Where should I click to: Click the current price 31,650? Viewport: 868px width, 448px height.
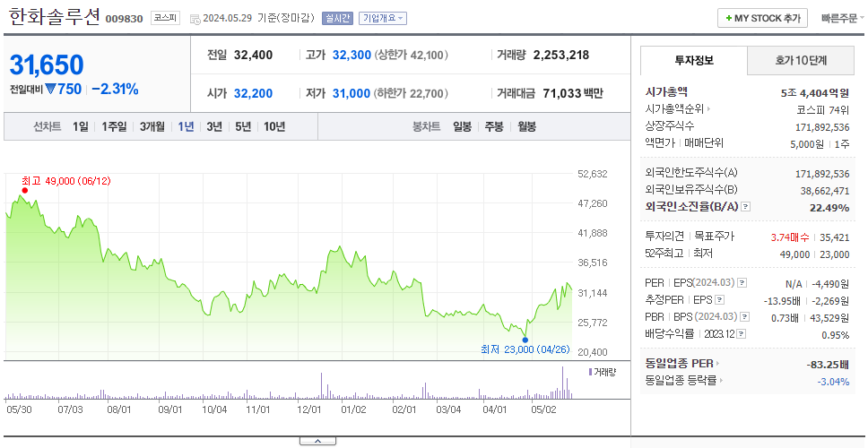47,65
